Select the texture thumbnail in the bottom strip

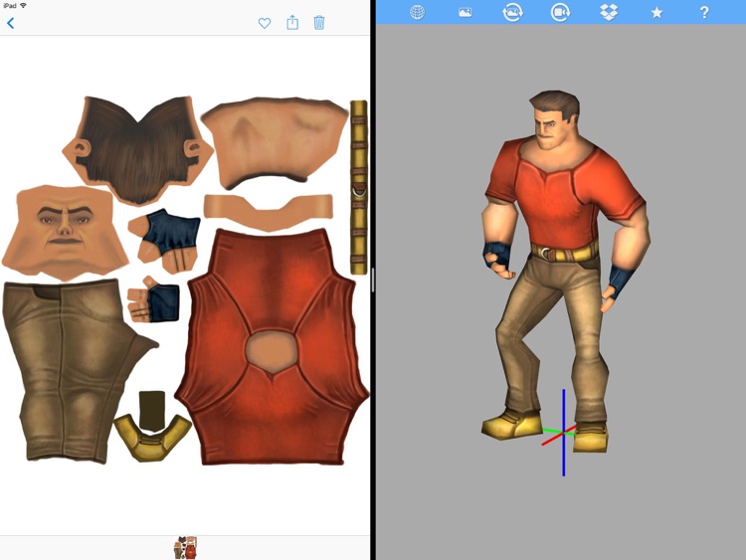tap(186, 547)
